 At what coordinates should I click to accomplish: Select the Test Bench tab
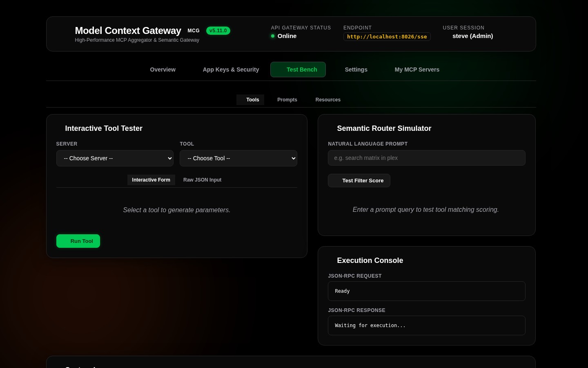tap(298, 70)
